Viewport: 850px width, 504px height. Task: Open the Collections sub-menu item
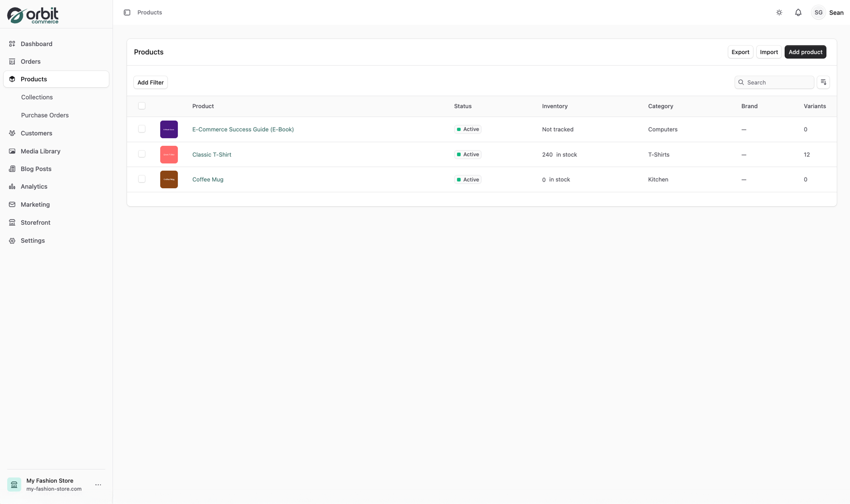pos(37,97)
